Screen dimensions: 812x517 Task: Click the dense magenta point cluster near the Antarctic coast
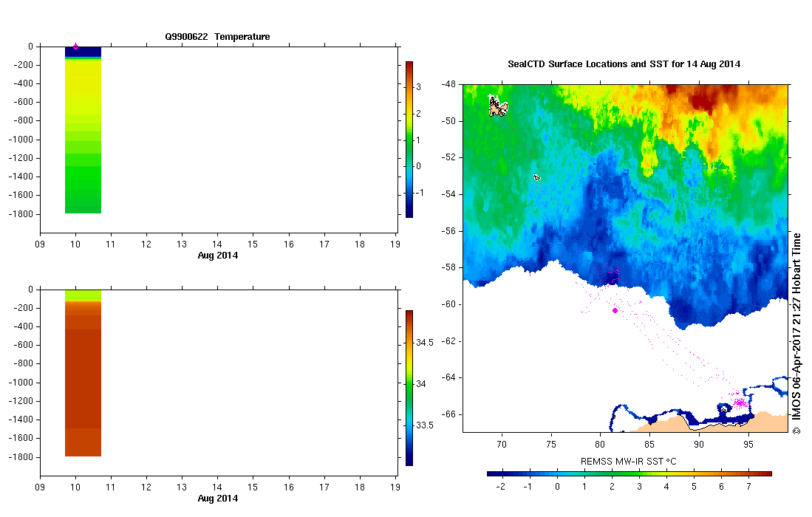pos(740,402)
